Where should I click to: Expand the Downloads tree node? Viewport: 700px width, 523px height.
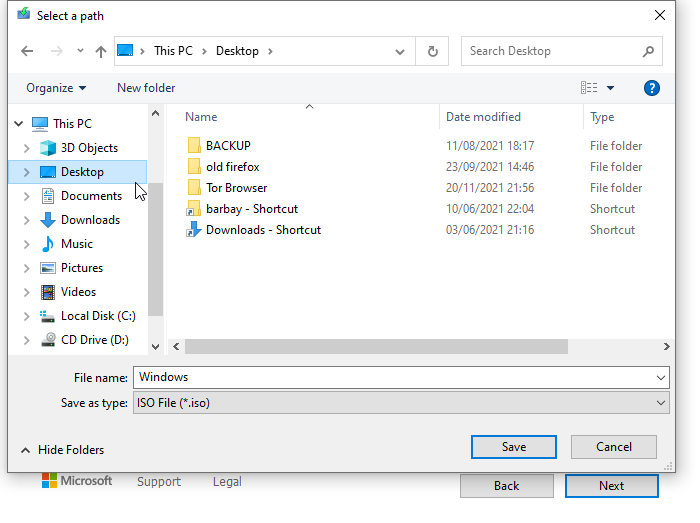[26, 220]
